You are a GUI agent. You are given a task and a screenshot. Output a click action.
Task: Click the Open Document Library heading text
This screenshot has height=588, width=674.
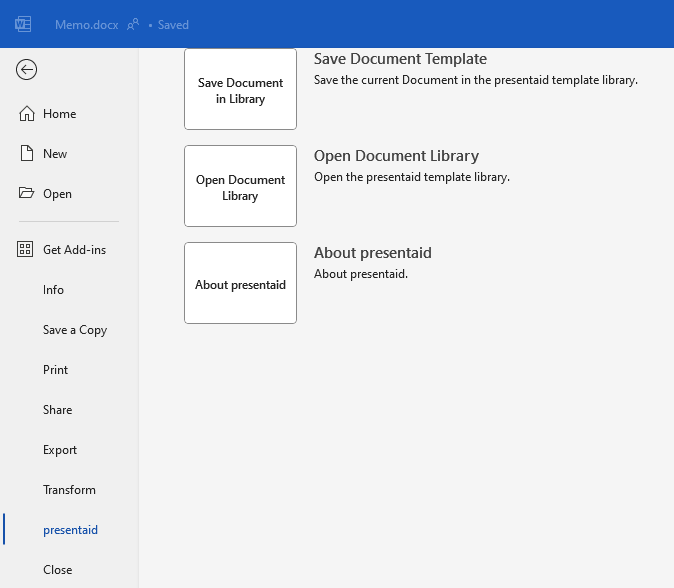[396, 156]
